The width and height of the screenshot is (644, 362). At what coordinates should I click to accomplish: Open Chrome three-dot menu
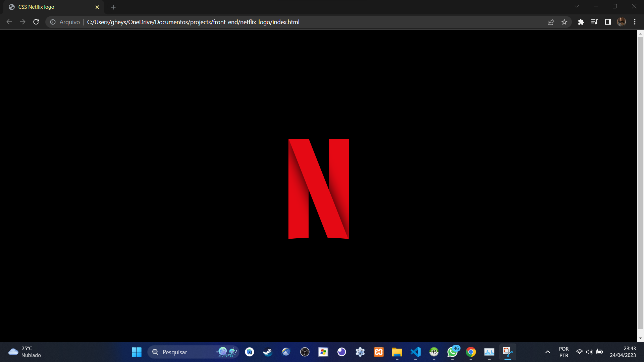click(635, 22)
